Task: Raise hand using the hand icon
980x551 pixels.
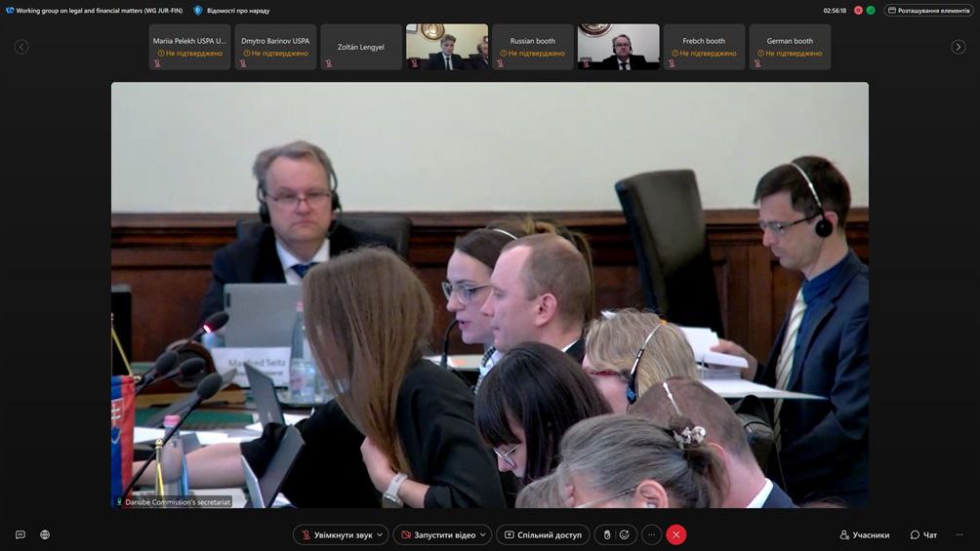Action: coord(607,534)
